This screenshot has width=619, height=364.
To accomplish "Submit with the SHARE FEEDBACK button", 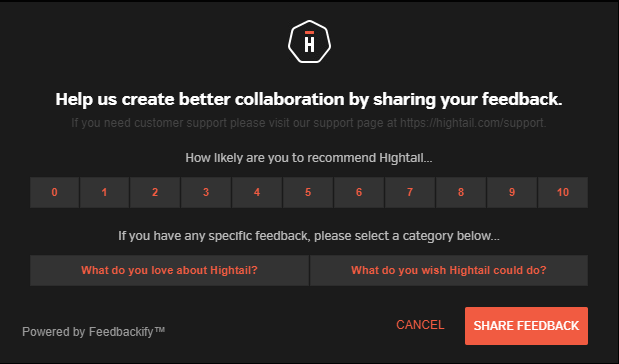I will (x=526, y=326).
